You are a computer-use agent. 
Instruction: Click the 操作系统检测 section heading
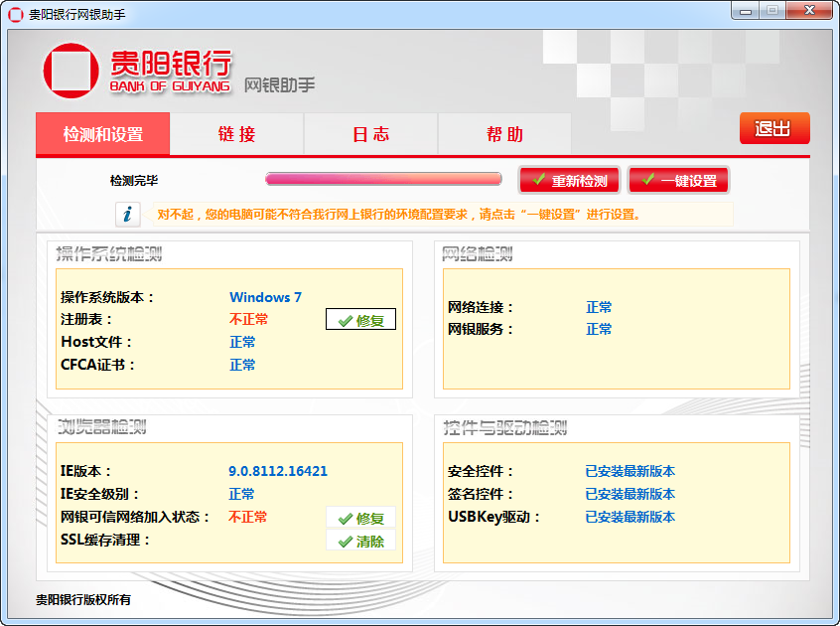pyautogui.click(x=109, y=253)
